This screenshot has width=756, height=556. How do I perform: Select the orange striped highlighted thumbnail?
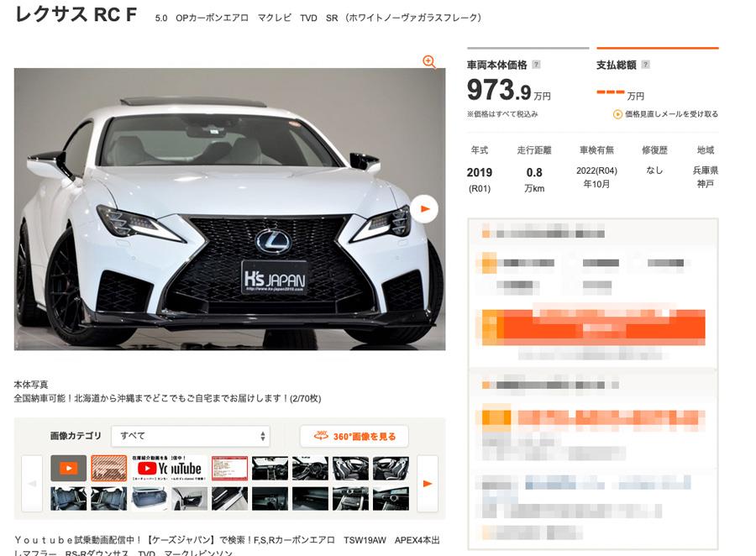(109, 469)
